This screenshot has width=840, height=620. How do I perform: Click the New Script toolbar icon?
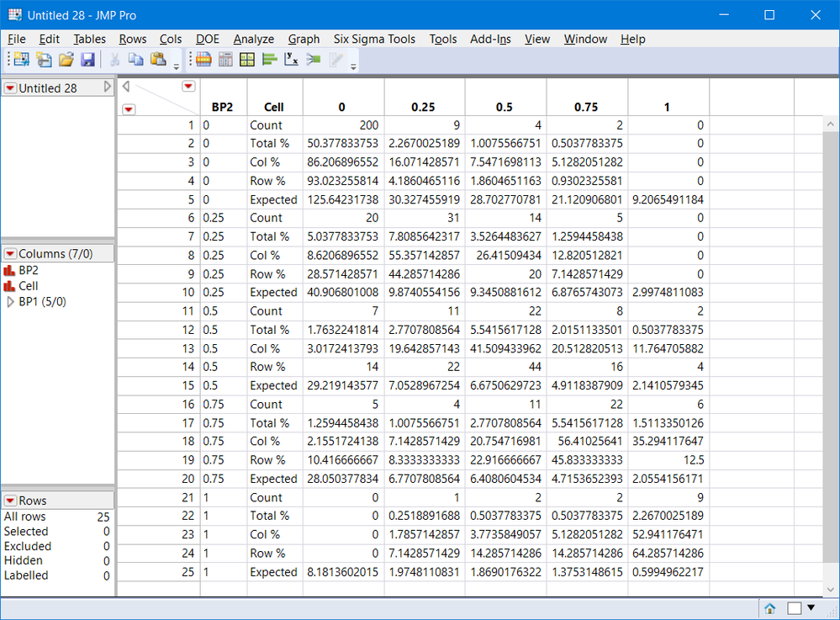tap(44, 60)
